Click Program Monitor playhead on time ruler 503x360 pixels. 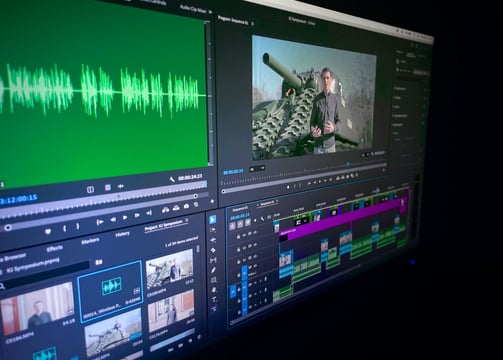click(x=348, y=164)
